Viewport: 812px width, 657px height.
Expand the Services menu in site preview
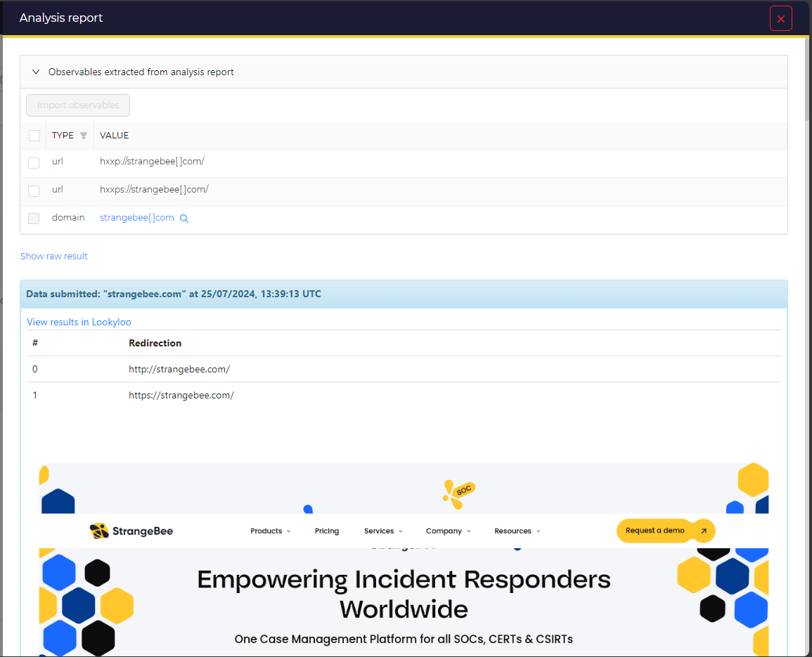tap(383, 531)
